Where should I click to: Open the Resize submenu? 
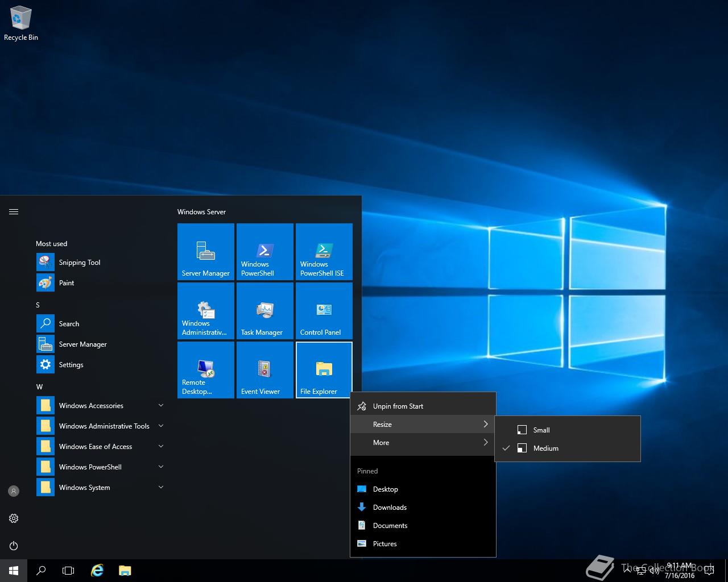pyautogui.click(x=423, y=425)
